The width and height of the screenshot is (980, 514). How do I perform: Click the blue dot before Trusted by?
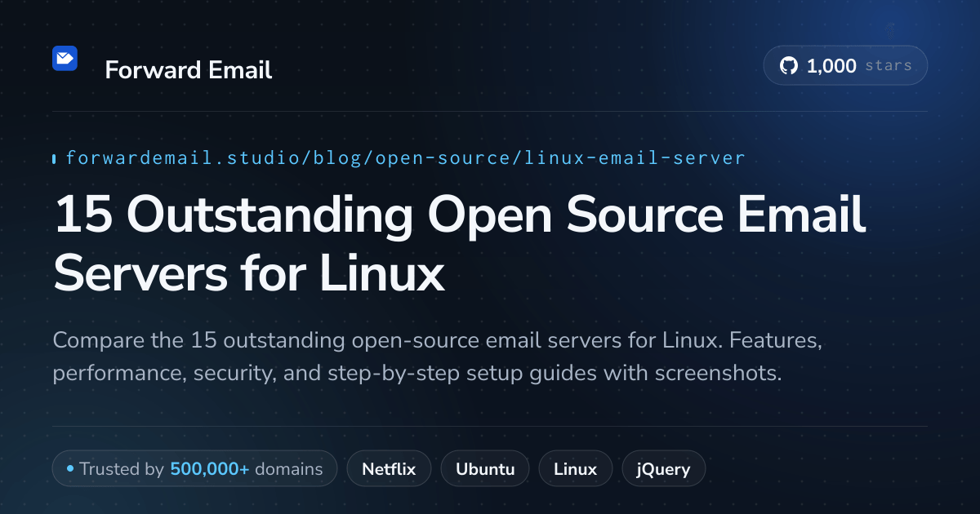(x=70, y=469)
